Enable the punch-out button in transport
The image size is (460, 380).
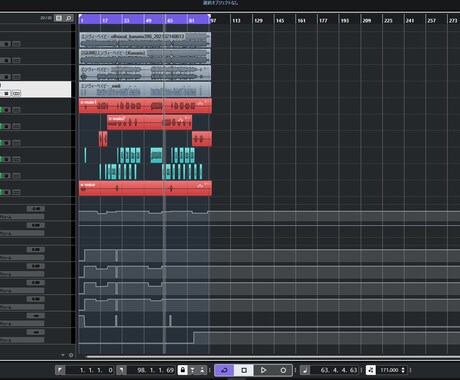(x=202, y=370)
